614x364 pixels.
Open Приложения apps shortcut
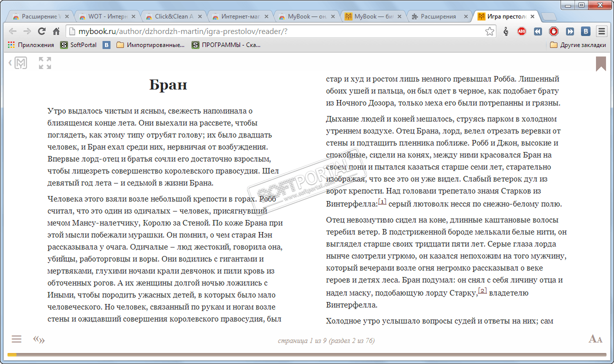point(31,45)
